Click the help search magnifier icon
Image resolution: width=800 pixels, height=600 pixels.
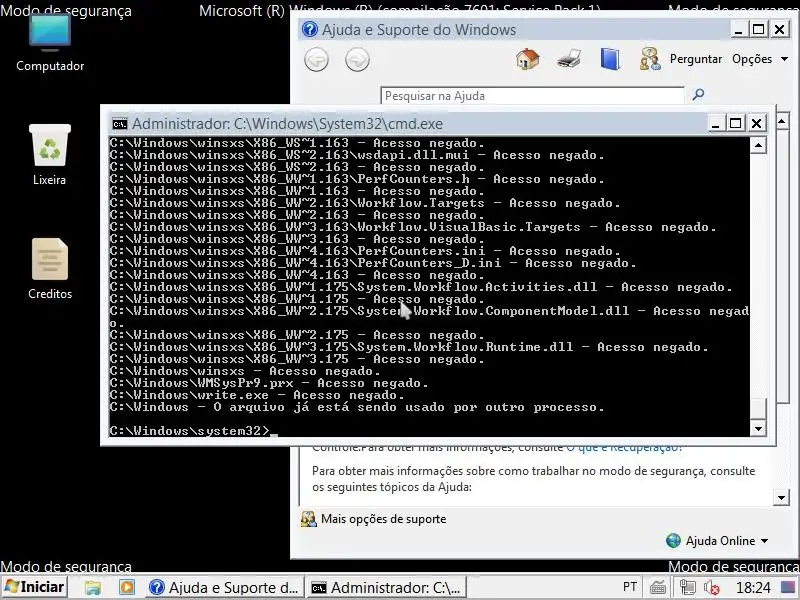(x=698, y=94)
